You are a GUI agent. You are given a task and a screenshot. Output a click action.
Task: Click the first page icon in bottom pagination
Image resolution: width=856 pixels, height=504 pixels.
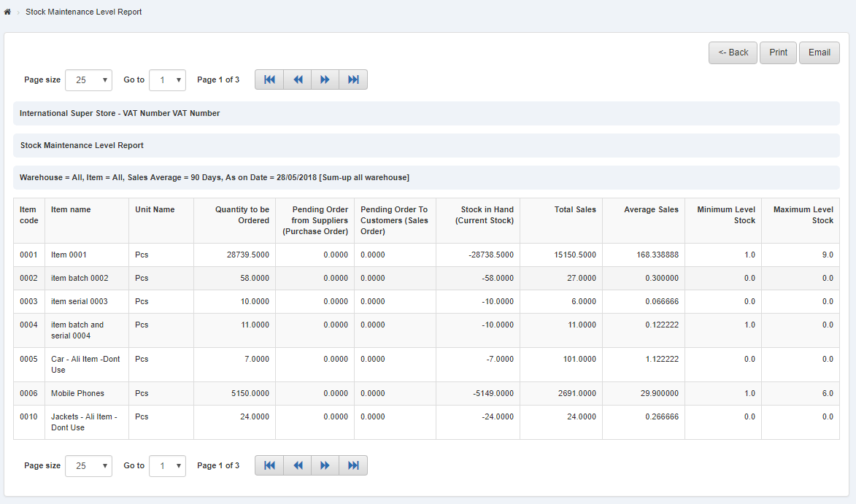[x=269, y=465]
